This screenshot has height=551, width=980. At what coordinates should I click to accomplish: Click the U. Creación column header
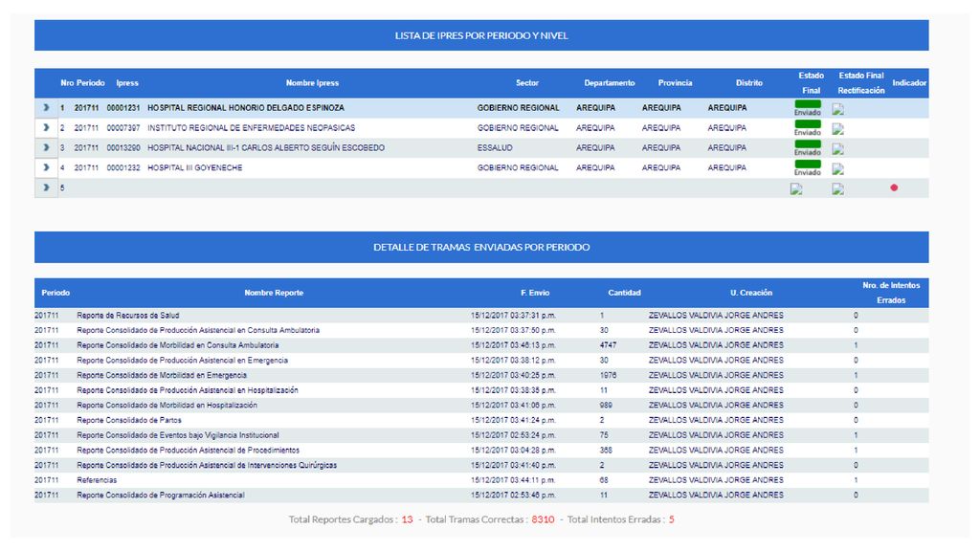(x=751, y=293)
